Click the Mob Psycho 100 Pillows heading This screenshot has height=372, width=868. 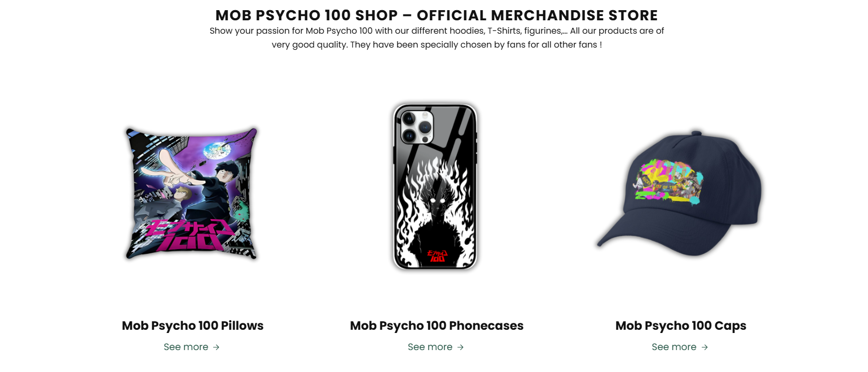click(x=192, y=325)
